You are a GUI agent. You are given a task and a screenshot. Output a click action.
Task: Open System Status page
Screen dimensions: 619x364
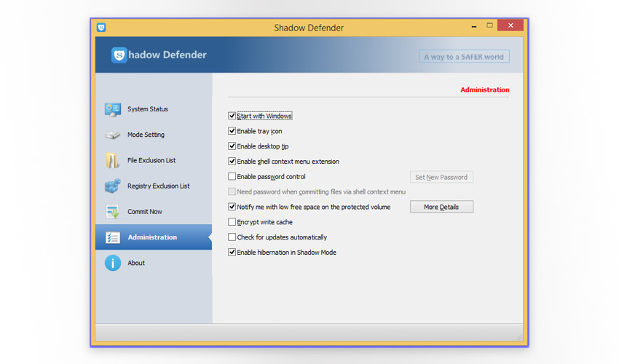tap(148, 109)
